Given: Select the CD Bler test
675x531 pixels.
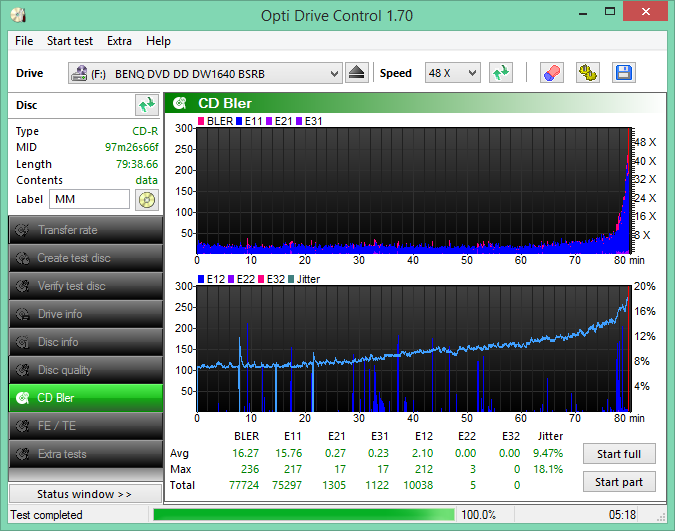Looking at the screenshot, I should (86, 398).
